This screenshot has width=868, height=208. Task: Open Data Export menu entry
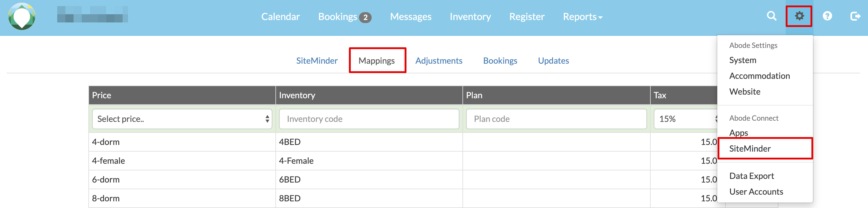point(751,176)
